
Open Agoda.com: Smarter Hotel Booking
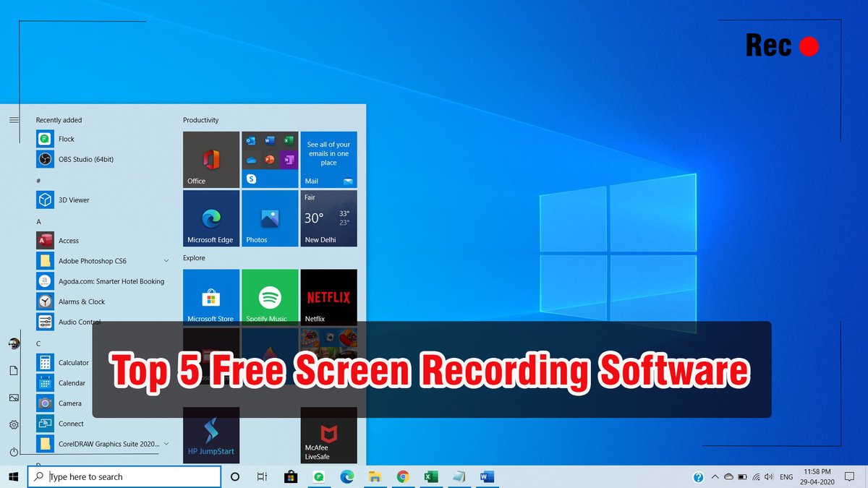click(101, 281)
